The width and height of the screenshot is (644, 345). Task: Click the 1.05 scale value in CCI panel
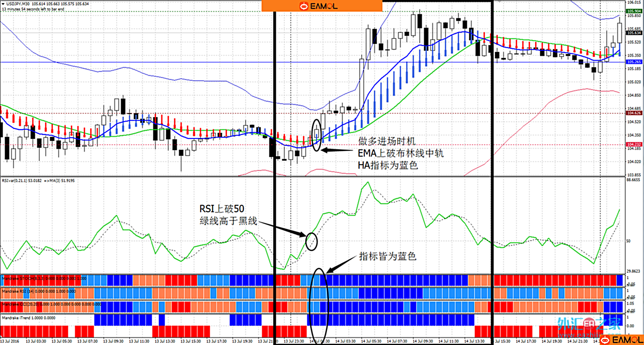(630, 304)
